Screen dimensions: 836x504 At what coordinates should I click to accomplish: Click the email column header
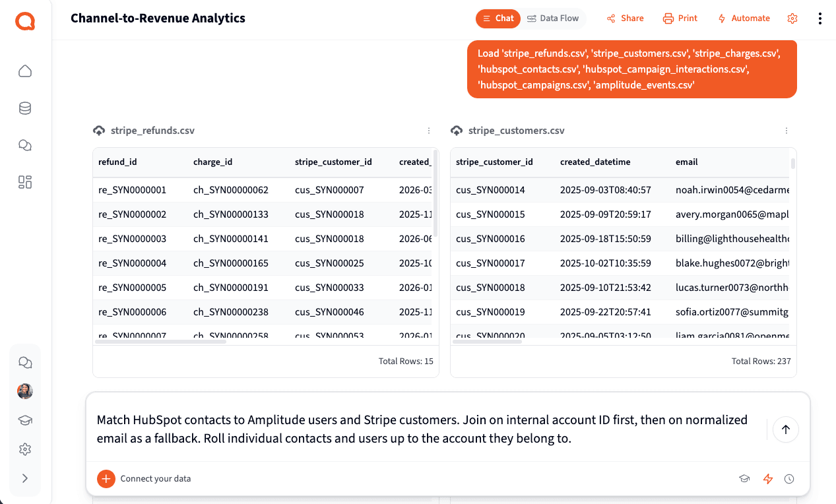click(x=686, y=162)
